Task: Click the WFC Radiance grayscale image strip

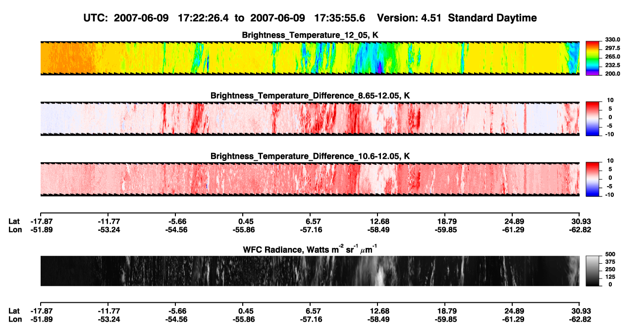Action: (x=310, y=271)
